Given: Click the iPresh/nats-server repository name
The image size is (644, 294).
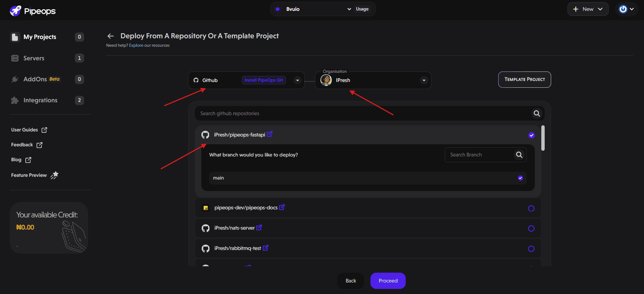Looking at the screenshot, I should (234, 228).
